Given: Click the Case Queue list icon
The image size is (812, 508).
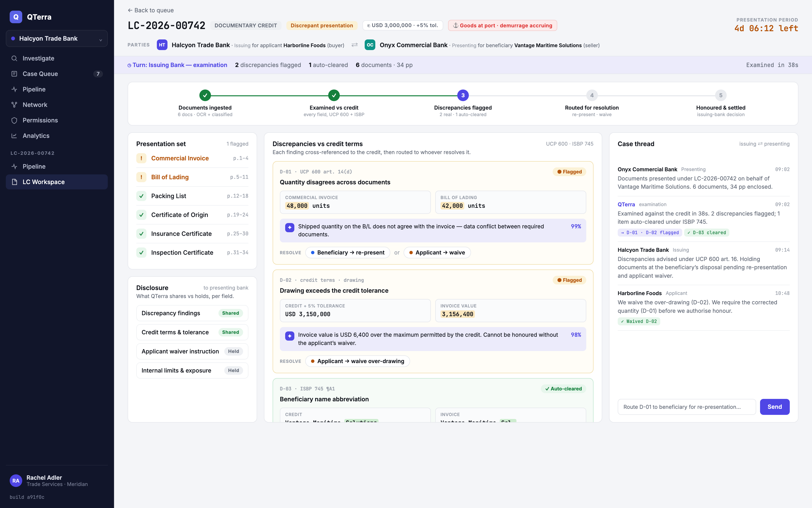Looking at the screenshot, I should (x=14, y=74).
